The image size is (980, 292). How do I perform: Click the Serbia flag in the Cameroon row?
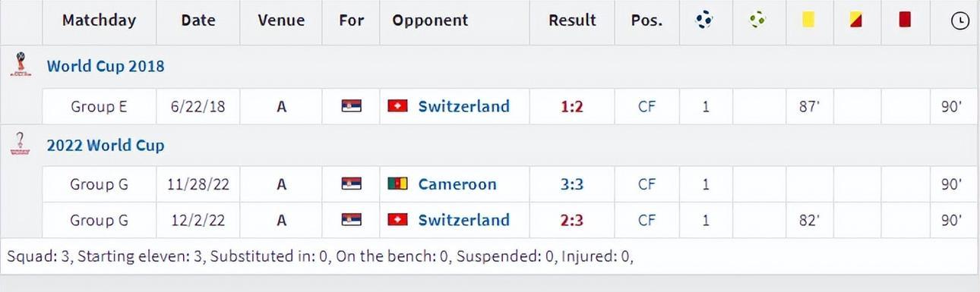[x=352, y=184]
